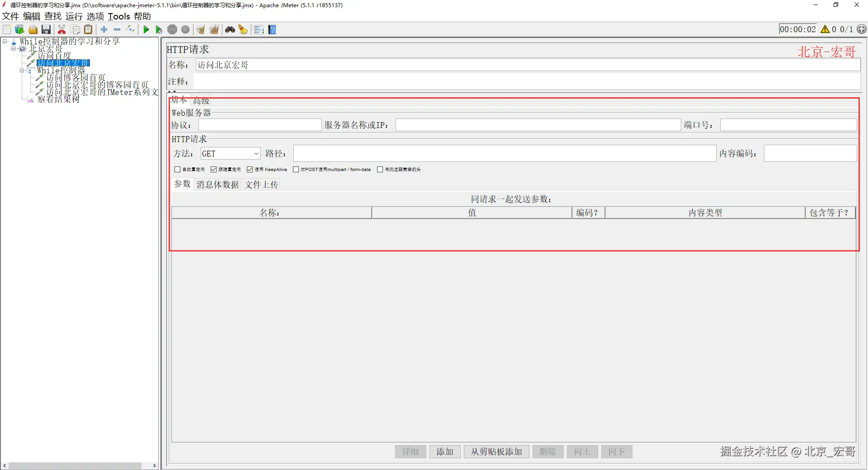The height and width of the screenshot is (470, 868).
Task: Click the 从剪贴板添加 button
Action: point(496,451)
